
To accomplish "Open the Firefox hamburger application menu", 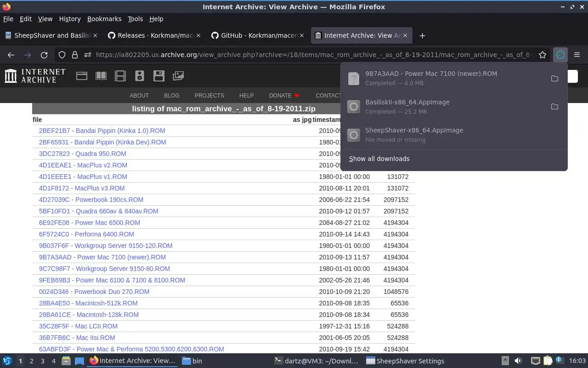I will [577, 55].
